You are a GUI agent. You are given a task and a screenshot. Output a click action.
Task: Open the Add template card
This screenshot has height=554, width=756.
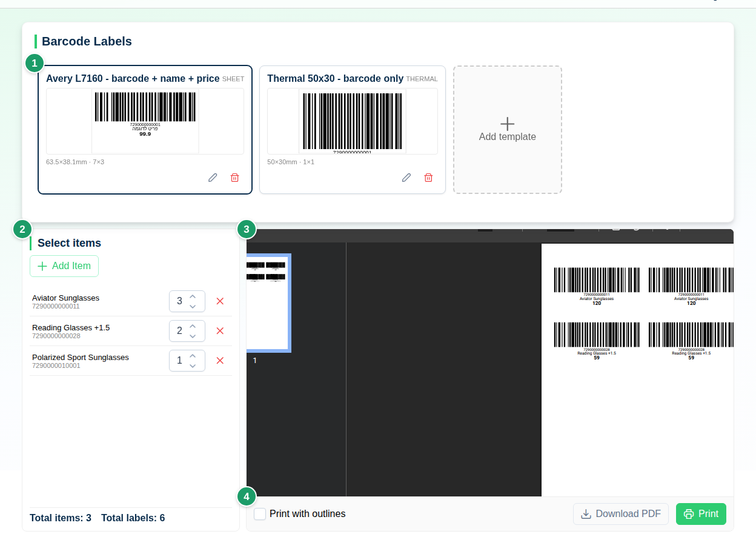508,130
